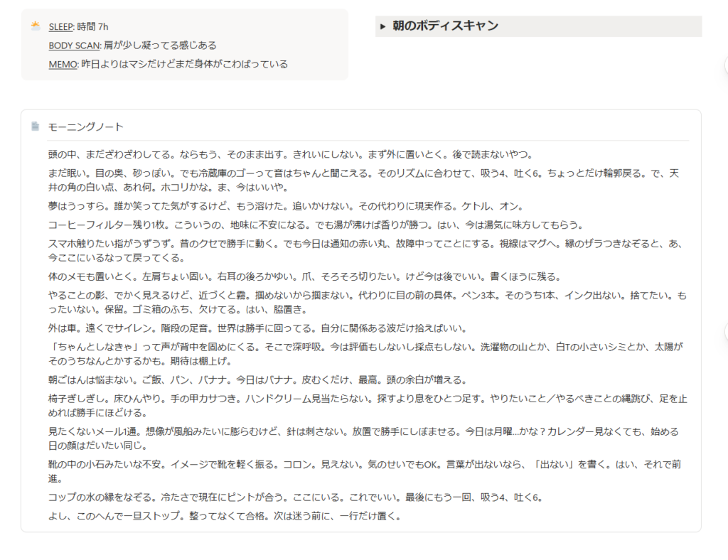Screen dimensions: 728x560
Task: Open the underlined MEMO label
Action: click(x=63, y=64)
